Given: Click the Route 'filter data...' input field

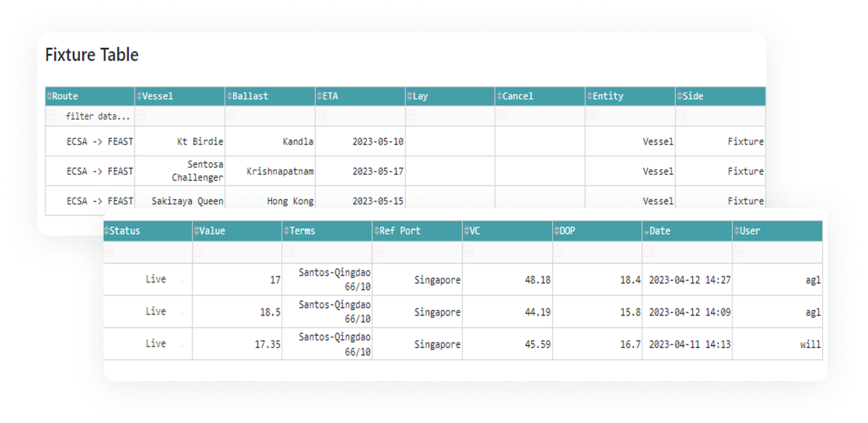Looking at the screenshot, I should coord(97,116).
